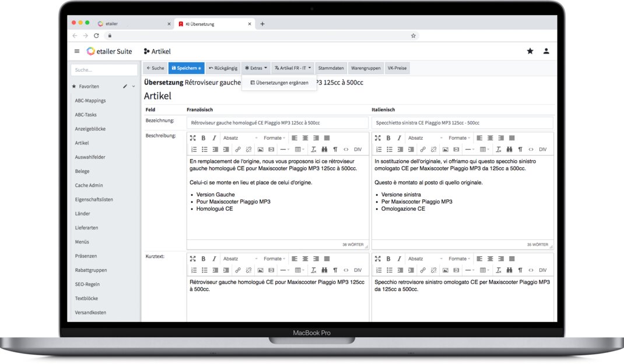Toggle bold in French Kurztext editor
The width and height of the screenshot is (624, 364).
coord(204,259)
